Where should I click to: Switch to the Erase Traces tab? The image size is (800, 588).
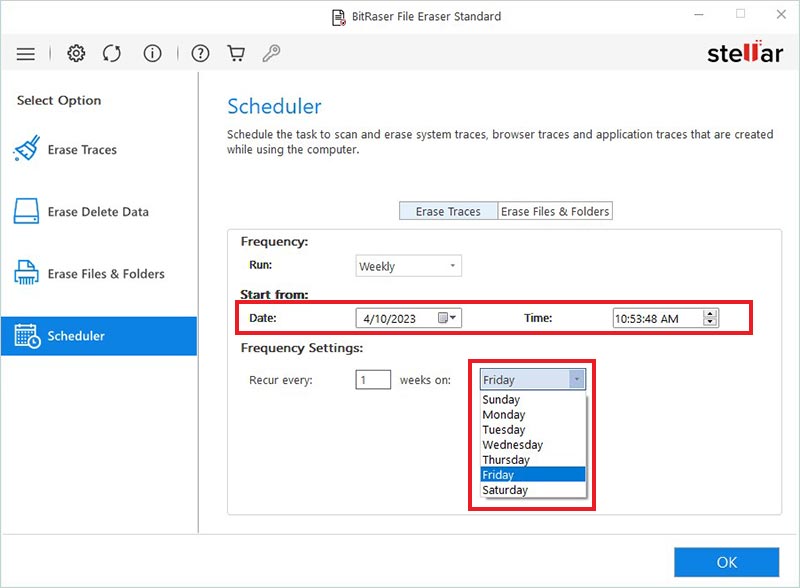(x=448, y=211)
